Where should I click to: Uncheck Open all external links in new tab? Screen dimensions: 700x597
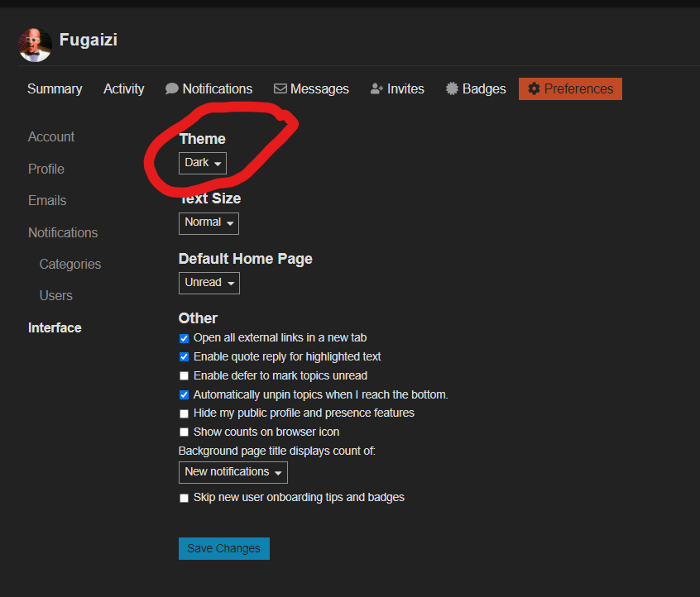click(x=184, y=339)
